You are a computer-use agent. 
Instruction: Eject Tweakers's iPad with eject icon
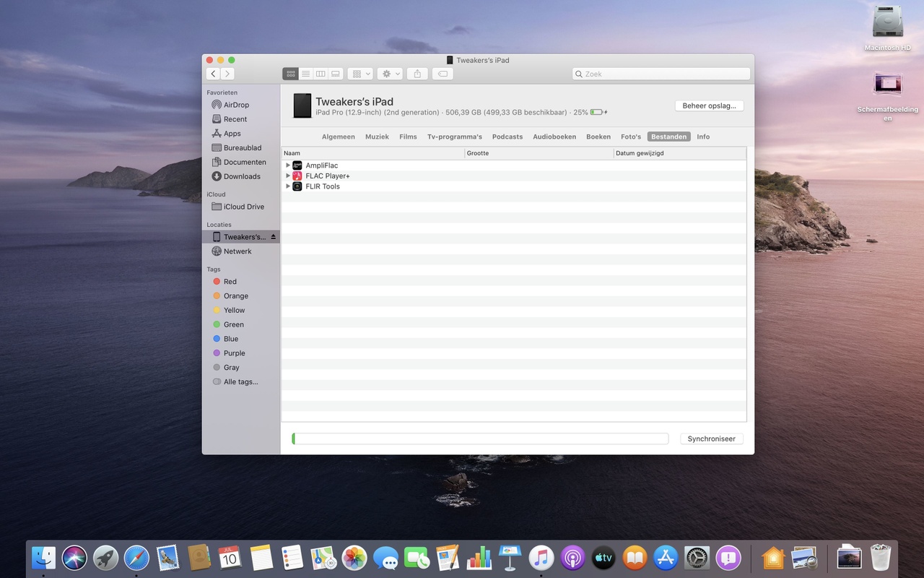tap(273, 237)
